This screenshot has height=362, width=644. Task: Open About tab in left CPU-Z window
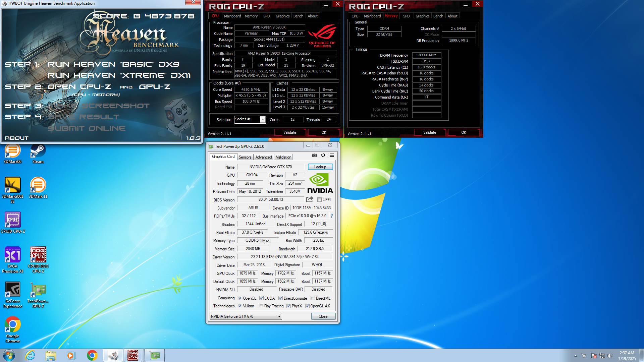(x=313, y=16)
